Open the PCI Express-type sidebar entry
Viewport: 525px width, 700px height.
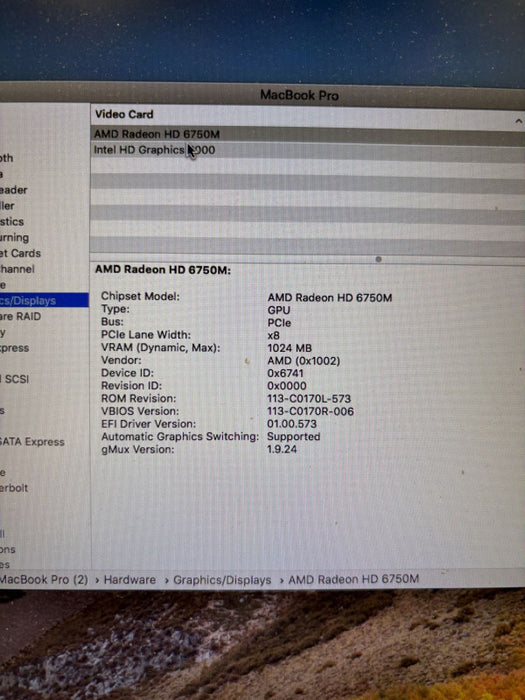coord(15,348)
